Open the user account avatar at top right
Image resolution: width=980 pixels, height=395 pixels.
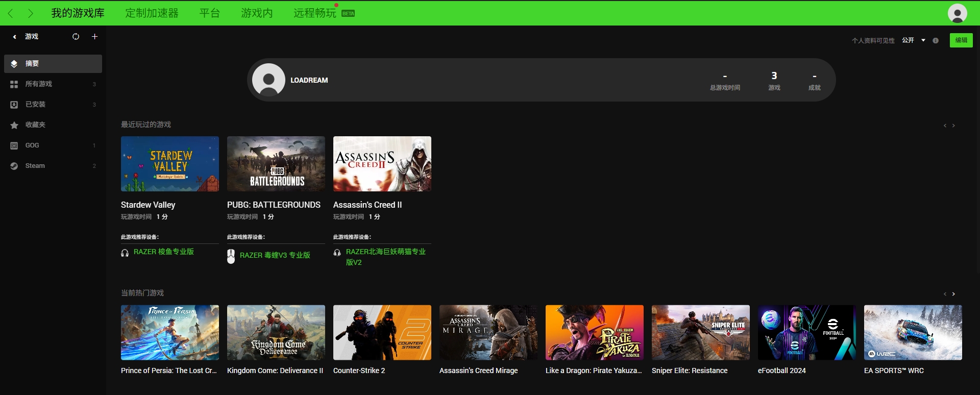point(958,13)
